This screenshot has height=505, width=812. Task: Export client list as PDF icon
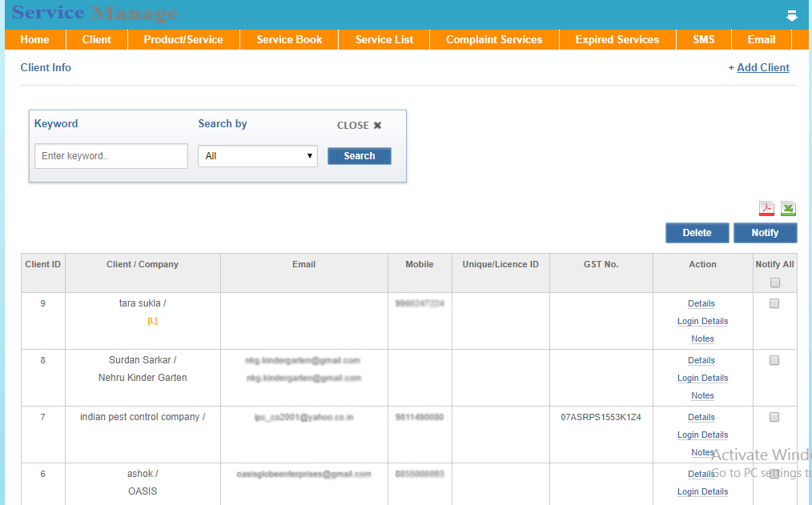point(766,208)
